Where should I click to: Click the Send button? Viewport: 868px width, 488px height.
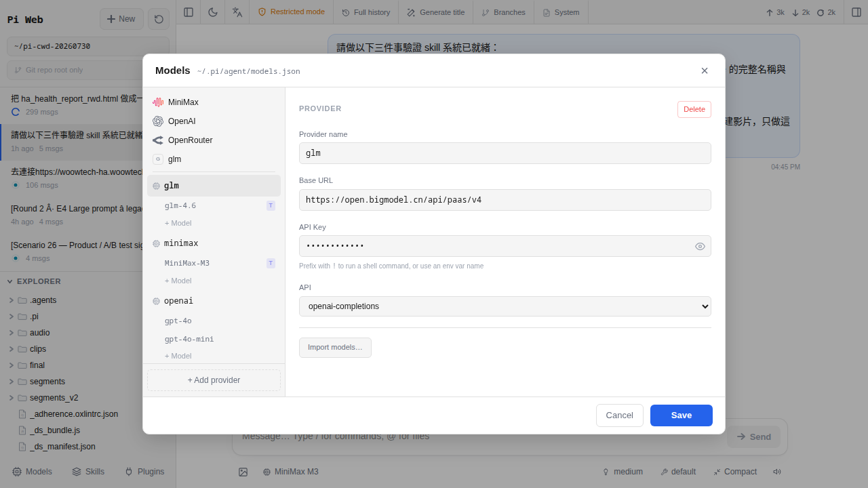tap(753, 436)
